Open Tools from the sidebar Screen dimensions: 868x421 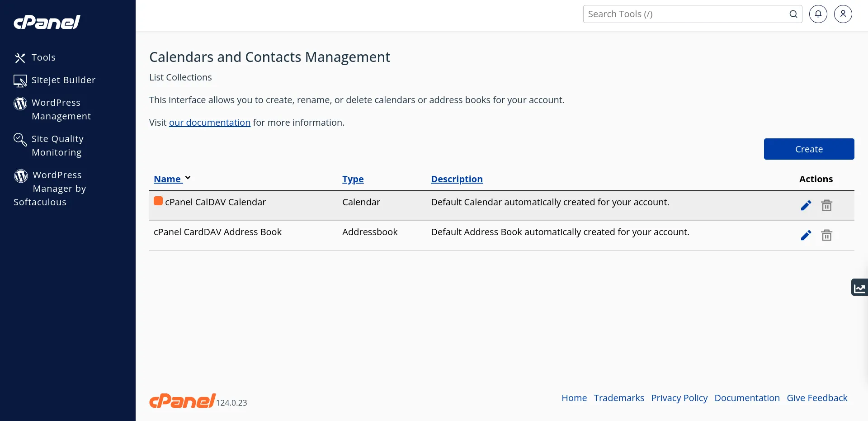[x=43, y=57]
